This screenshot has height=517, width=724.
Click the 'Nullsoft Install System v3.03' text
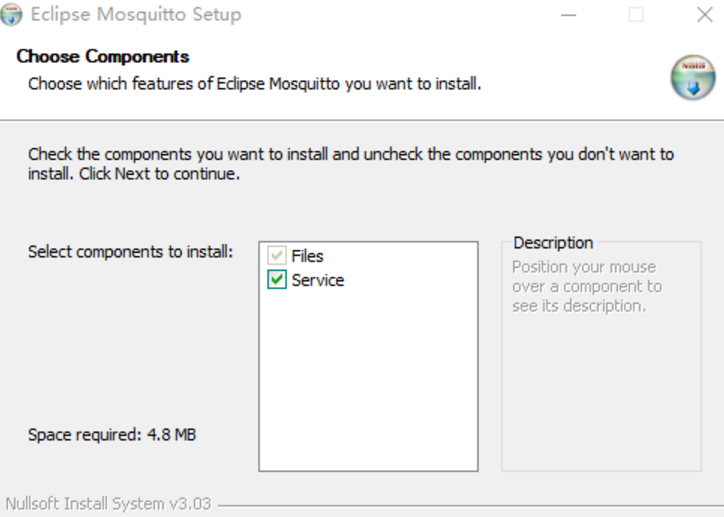pyautogui.click(x=108, y=503)
